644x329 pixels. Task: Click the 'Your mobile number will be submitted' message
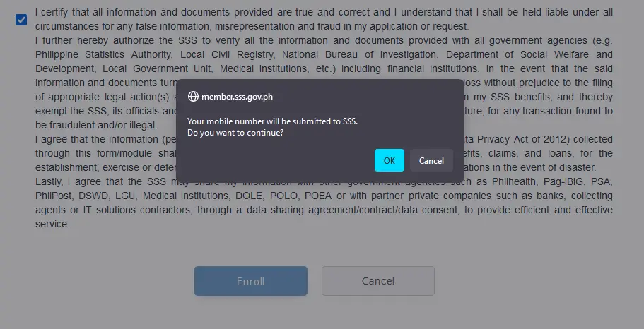(272, 121)
